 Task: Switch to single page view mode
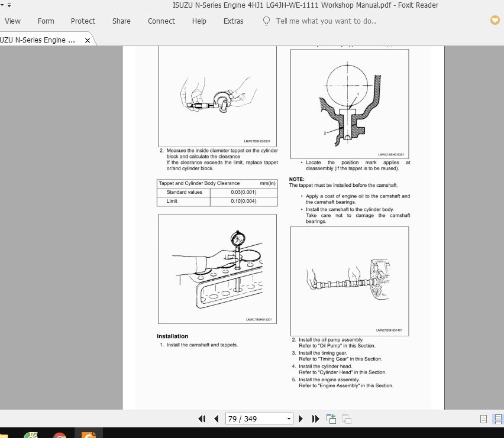[x=483, y=418]
